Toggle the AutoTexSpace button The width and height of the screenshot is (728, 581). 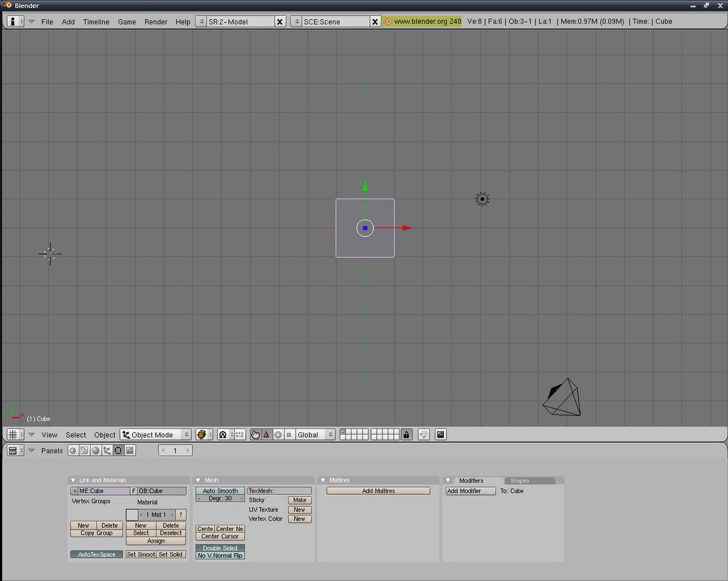[x=96, y=554]
